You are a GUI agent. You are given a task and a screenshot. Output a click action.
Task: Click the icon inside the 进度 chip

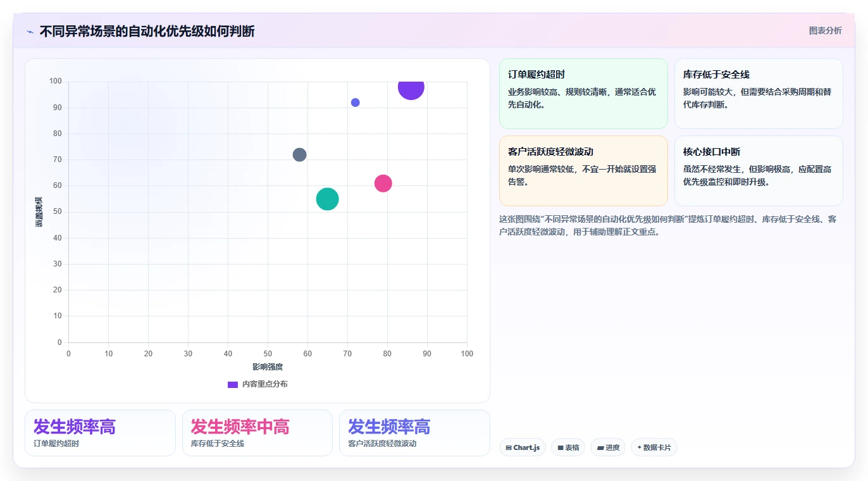[x=600, y=447]
